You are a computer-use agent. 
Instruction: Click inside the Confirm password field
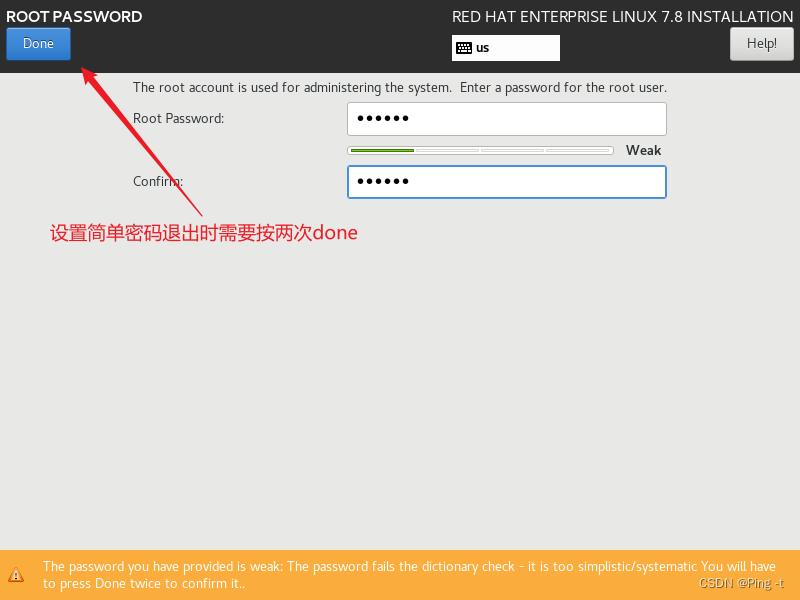pyautogui.click(x=505, y=181)
